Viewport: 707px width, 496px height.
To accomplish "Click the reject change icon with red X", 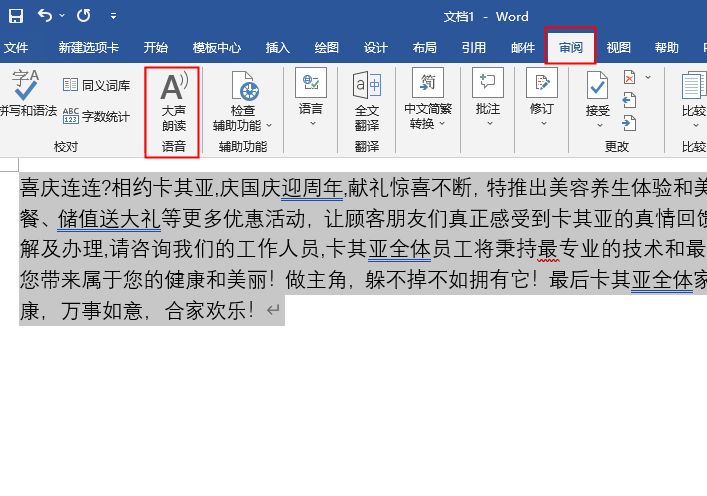I will click(x=629, y=77).
